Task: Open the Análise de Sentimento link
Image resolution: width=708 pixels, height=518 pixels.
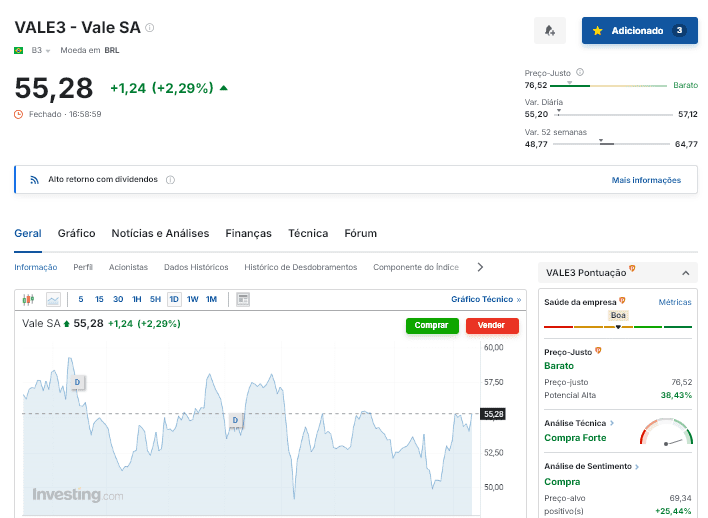Action: pos(592,467)
